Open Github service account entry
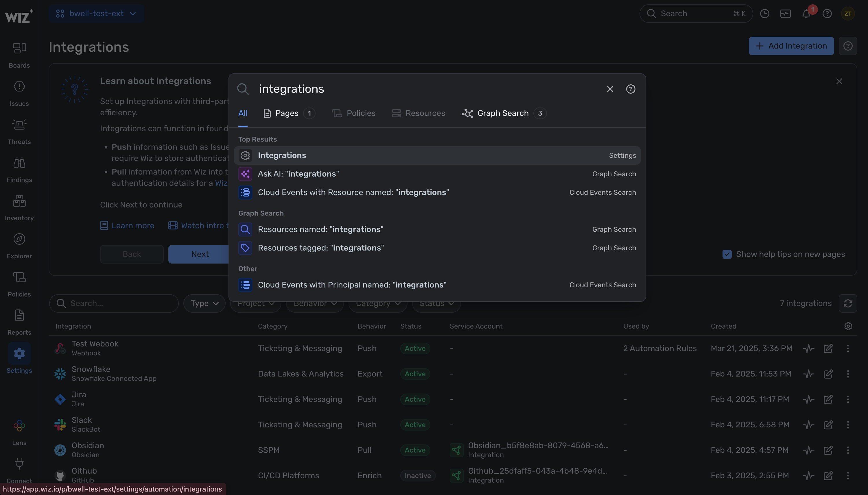868x495 pixels. click(x=528, y=475)
